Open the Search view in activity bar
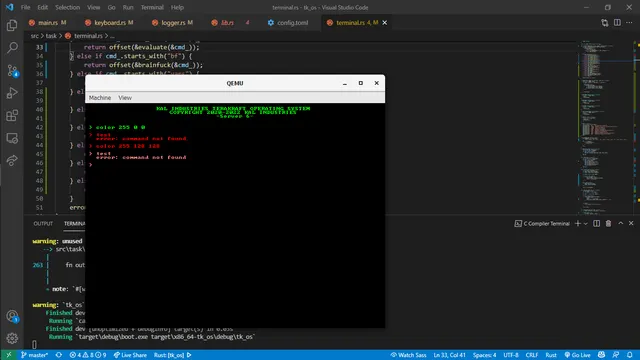Screen dimensions: 640x360 click(12, 48)
